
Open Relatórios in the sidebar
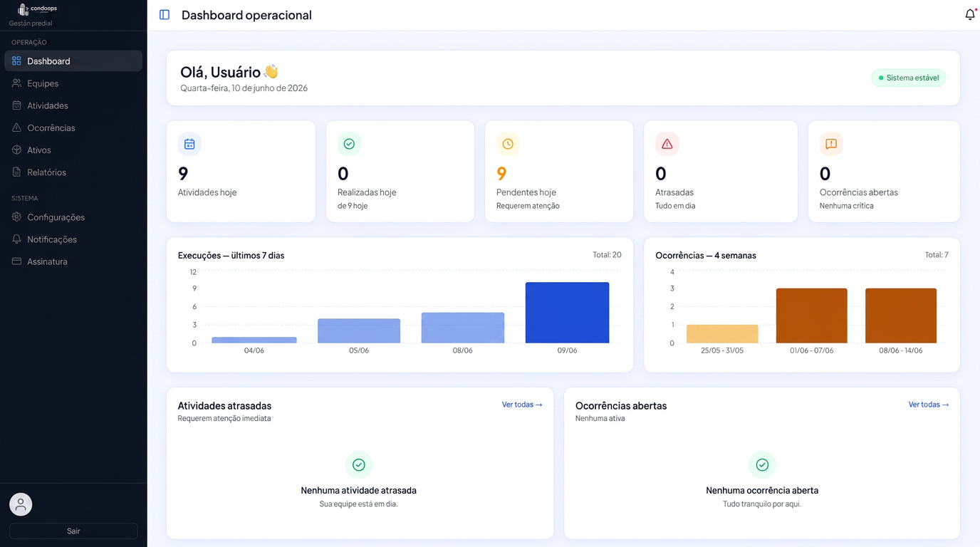pos(73,172)
